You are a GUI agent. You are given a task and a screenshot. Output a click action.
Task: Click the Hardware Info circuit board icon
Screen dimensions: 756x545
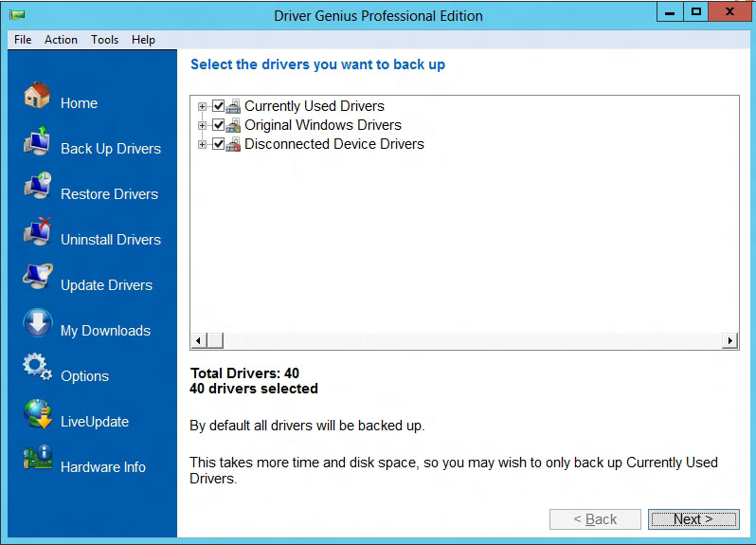coord(38,457)
